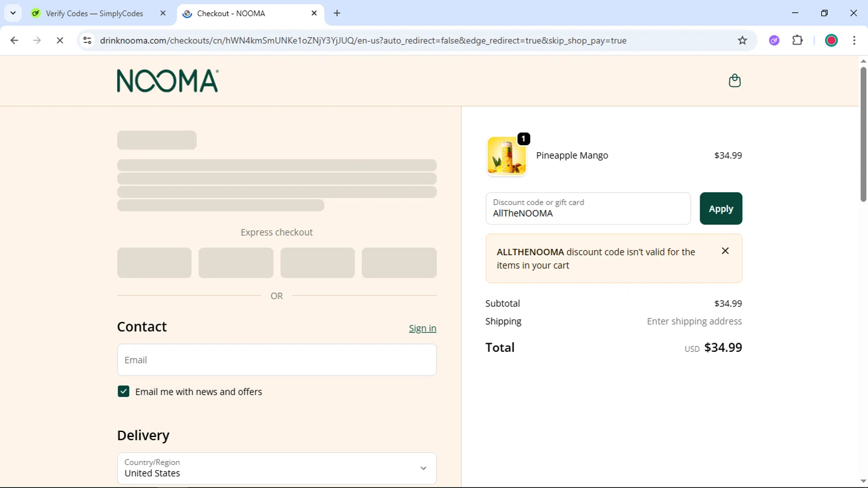Open a new browser tab

[337, 13]
